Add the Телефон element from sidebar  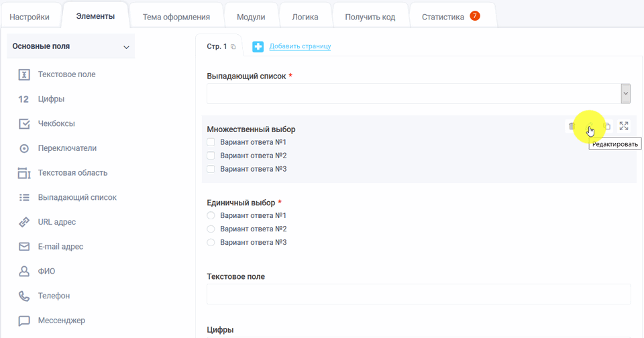[x=54, y=296]
